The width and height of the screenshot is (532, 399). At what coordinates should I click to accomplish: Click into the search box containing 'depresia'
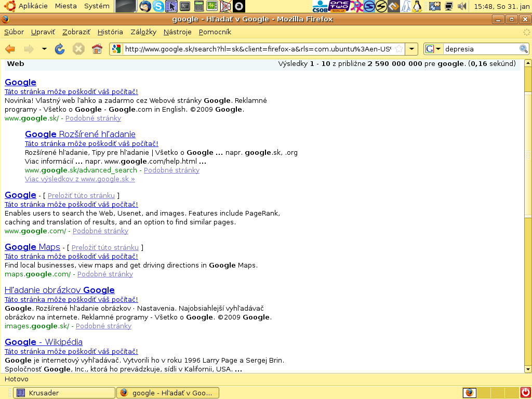click(x=481, y=49)
